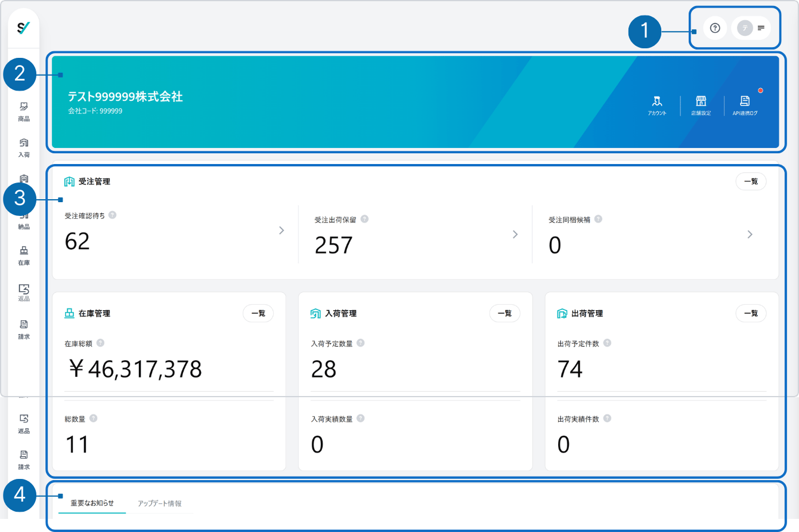Go to 商品 in the sidebar
Screen dimensions: 799x532
tap(24, 111)
